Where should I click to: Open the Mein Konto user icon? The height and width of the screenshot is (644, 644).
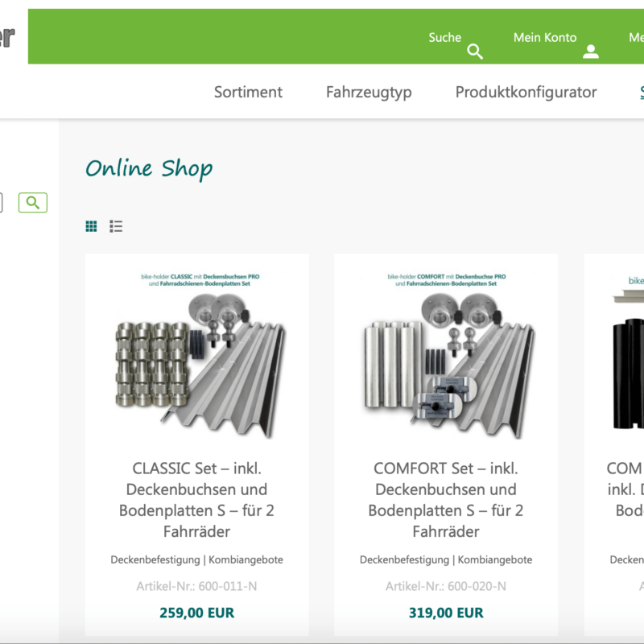point(591,52)
